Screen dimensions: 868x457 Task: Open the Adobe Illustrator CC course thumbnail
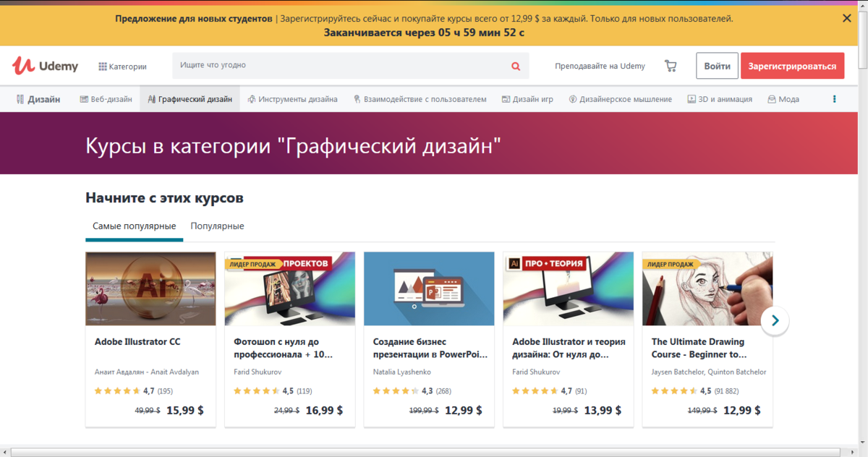[x=150, y=289]
